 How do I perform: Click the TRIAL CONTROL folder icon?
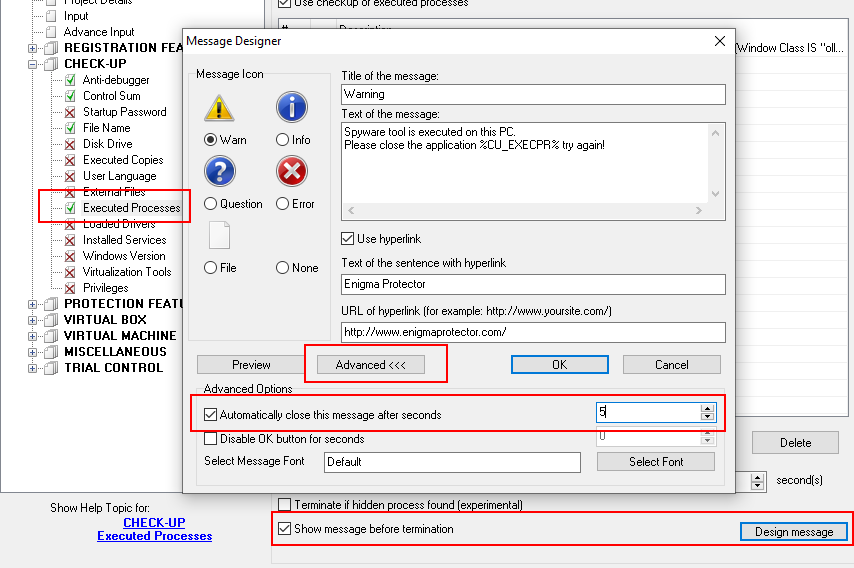[x=51, y=368]
